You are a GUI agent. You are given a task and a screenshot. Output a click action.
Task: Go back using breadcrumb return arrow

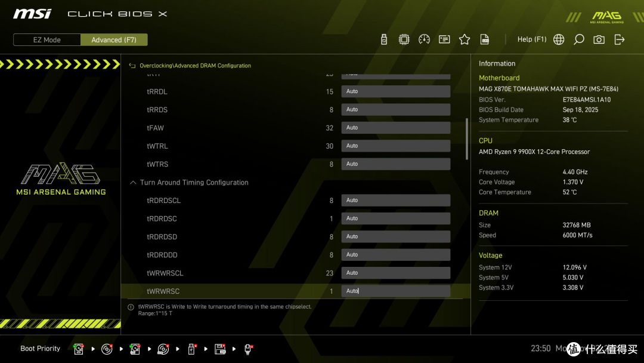point(132,66)
